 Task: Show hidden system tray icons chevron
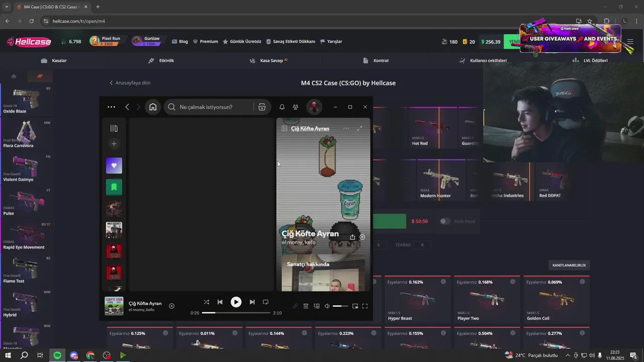pyautogui.click(x=568, y=355)
